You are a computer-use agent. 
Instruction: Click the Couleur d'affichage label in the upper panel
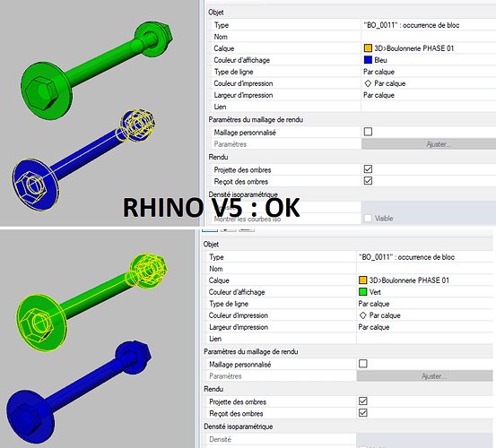(241, 60)
